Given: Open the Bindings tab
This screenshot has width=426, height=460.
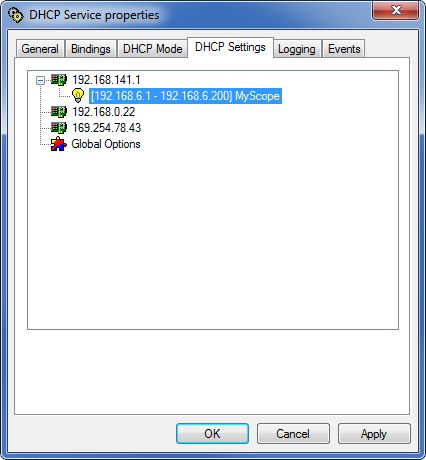Looking at the screenshot, I should [x=91, y=49].
